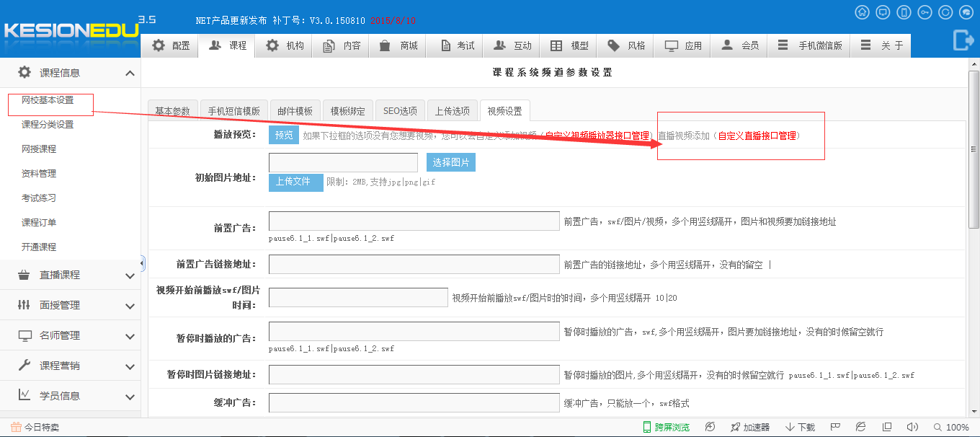Screen dimensions: 980x437
Task: Open the 加速器 rocket accelerator in status bar
Action: click(750, 427)
